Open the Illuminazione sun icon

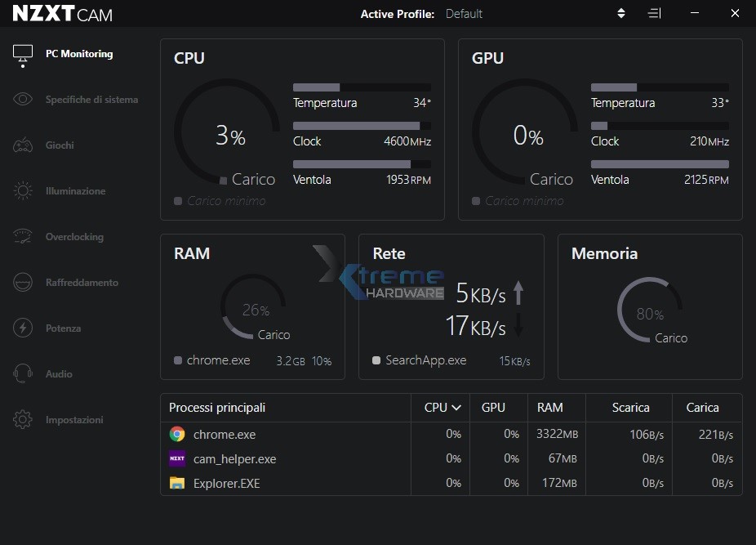tap(23, 191)
